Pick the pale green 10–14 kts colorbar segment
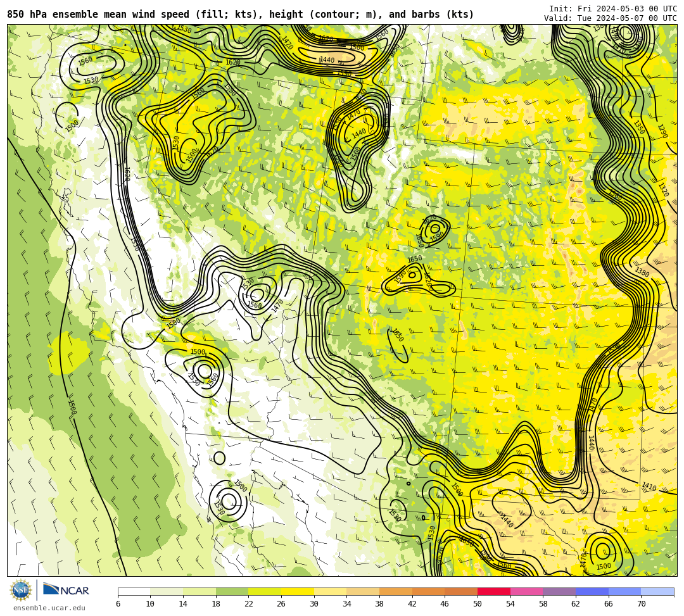The height and width of the screenshot is (616, 684). (167, 591)
